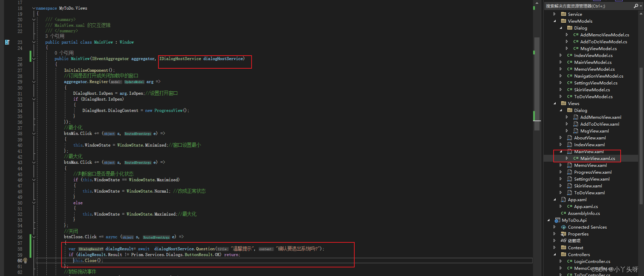Open LoginController.cs
644x276 pixels.
click(592, 261)
